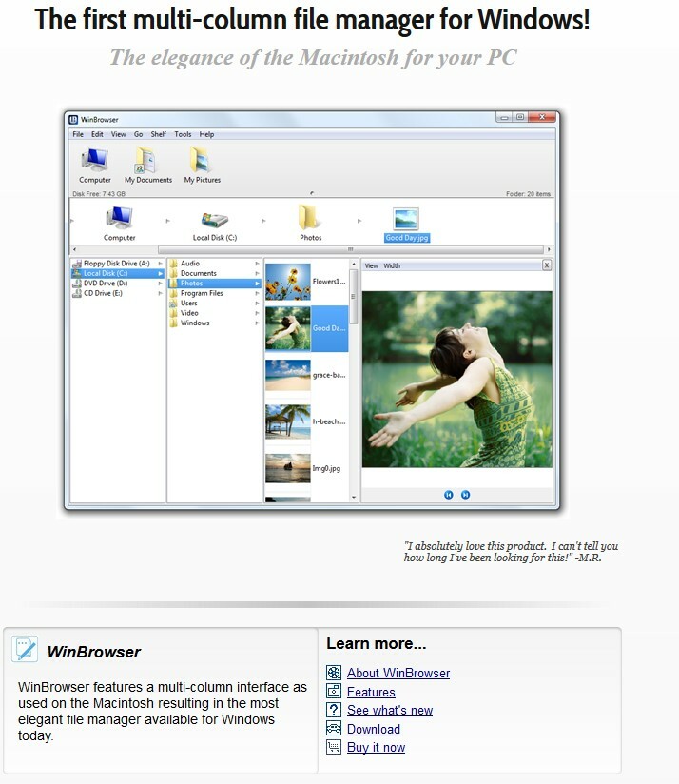Click the large preview photo
Viewport: 679px width, 784px height.
pos(457,380)
